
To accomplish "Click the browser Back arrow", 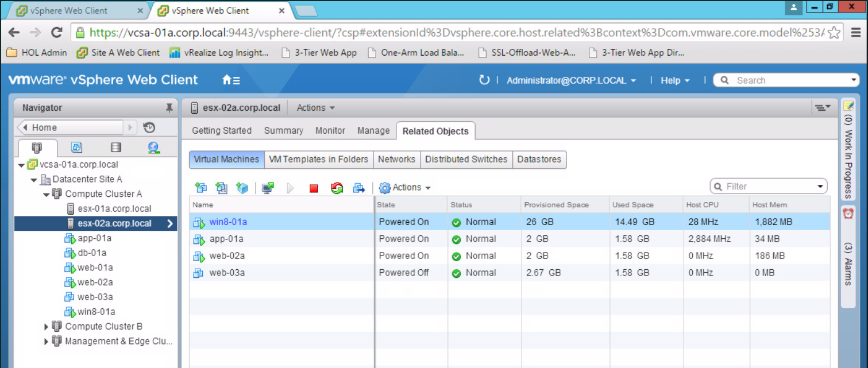I will (x=14, y=32).
